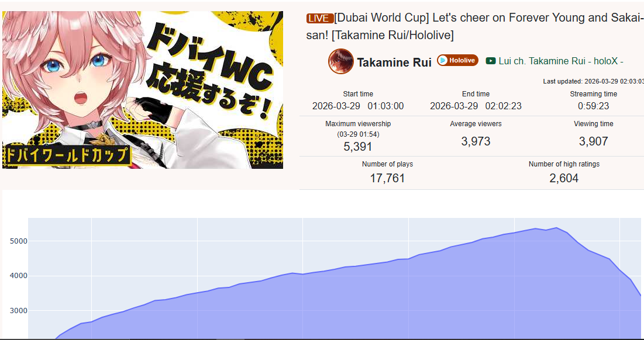This screenshot has width=644, height=340.
Task: Click the Number of high ratings value 2,604
Action: click(x=563, y=178)
